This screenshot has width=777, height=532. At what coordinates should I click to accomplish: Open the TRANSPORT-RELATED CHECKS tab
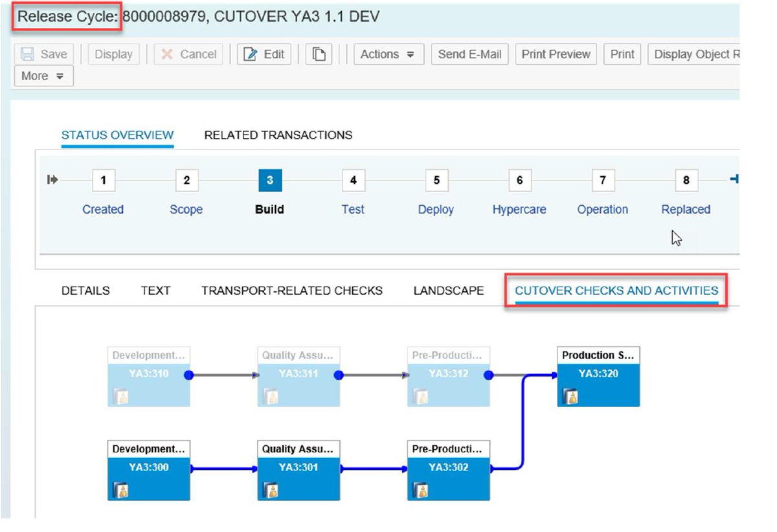[x=292, y=291]
